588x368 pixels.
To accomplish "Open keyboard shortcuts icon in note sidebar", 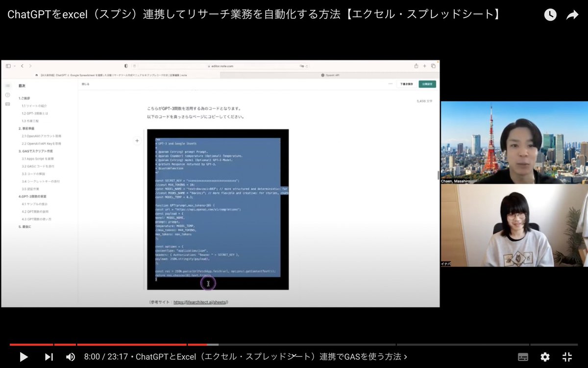I will 7,104.
